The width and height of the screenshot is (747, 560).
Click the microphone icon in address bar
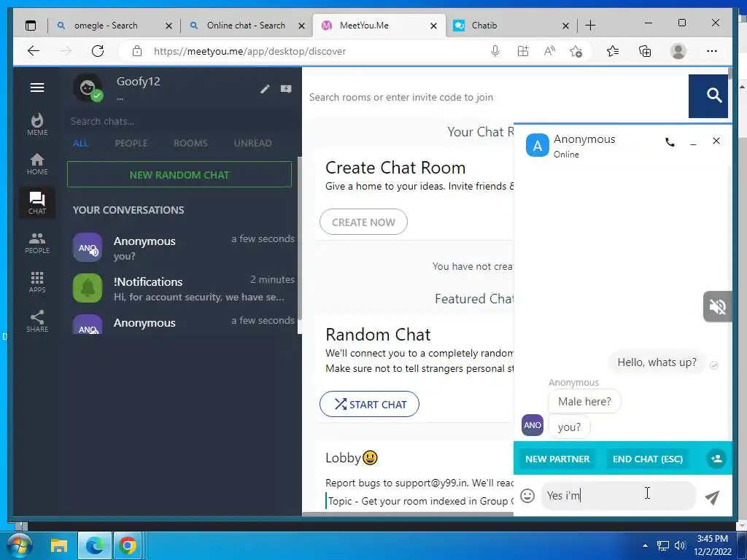[495, 51]
